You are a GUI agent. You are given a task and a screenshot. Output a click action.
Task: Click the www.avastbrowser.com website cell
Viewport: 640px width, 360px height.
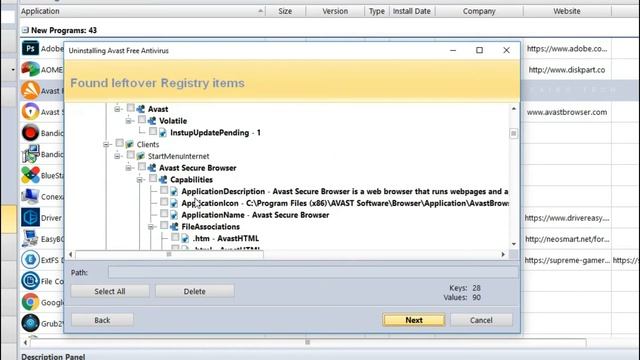pyautogui.click(x=567, y=112)
